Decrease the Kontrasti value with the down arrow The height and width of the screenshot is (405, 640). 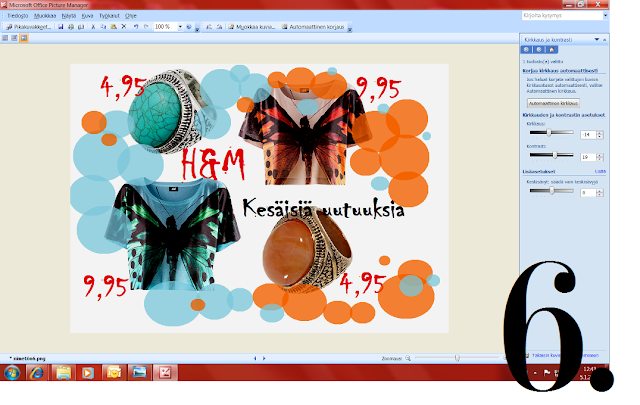tap(600, 159)
